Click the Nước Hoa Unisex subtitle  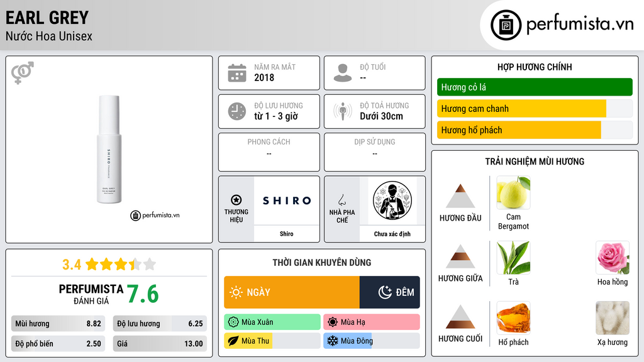click(x=49, y=36)
